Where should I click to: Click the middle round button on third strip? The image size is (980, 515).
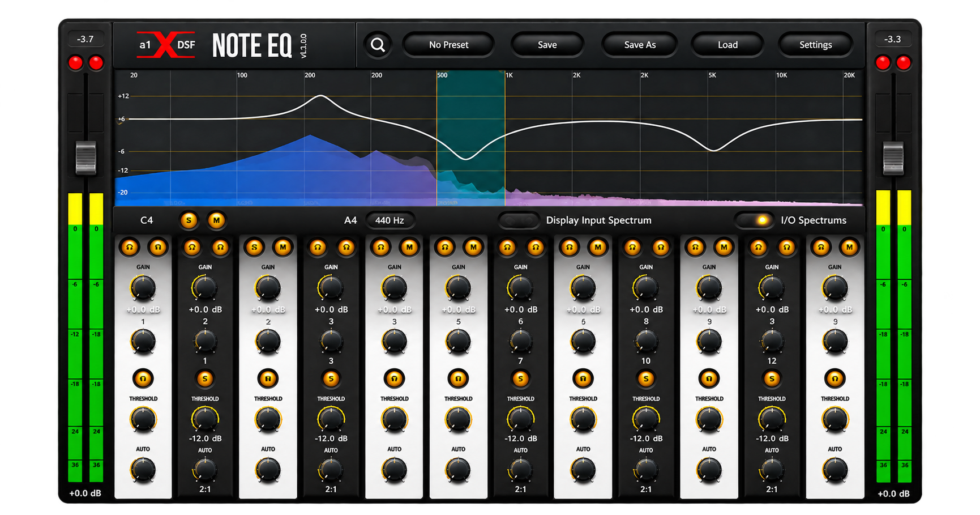(268, 378)
